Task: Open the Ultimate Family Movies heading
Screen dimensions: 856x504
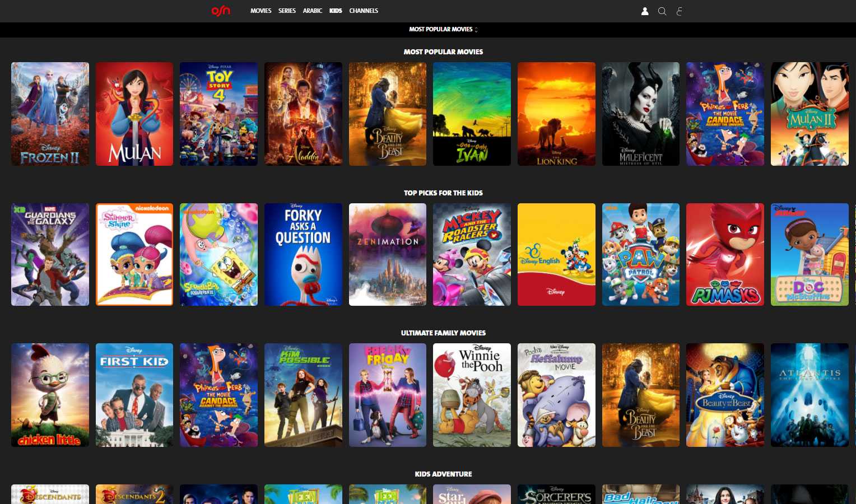Action: 443,333
